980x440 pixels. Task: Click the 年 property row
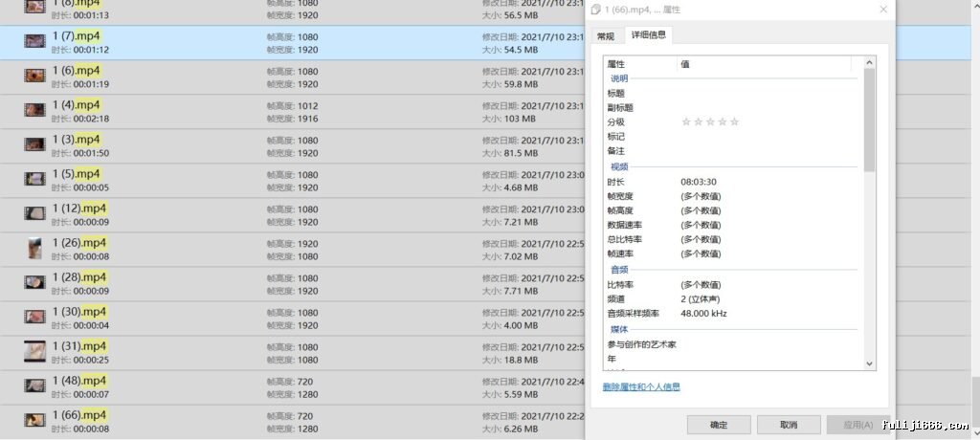click(731, 359)
